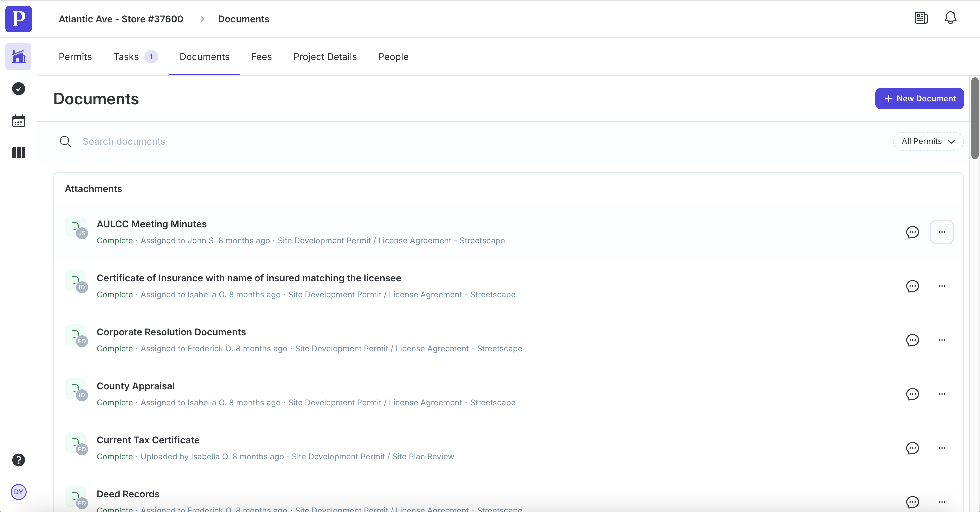980x512 pixels.
Task: Open the projects building icon in sidebar
Action: pyautogui.click(x=18, y=57)
